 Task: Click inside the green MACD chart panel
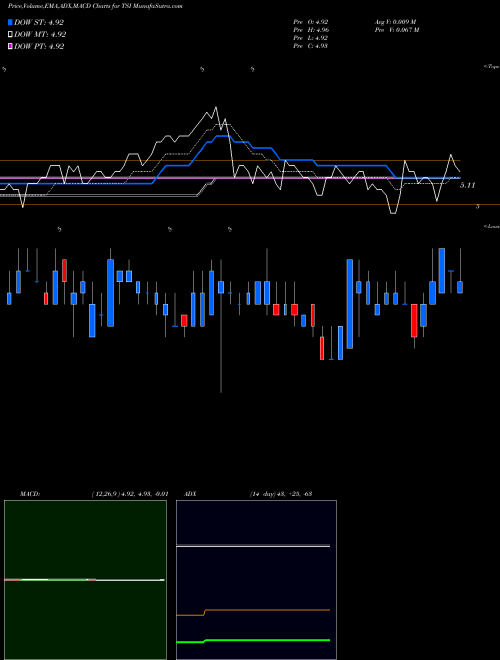pyautogui.click(x=85, y=580)
